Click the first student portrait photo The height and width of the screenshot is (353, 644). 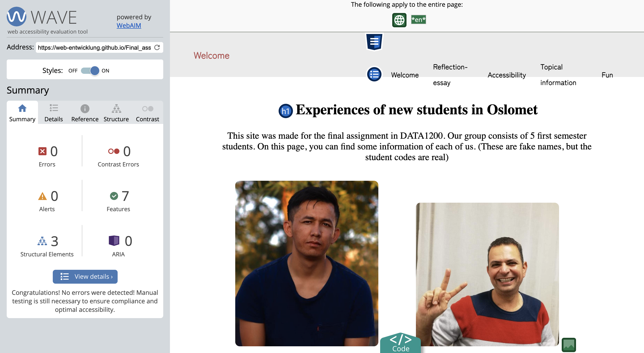(x=307, y=263)
